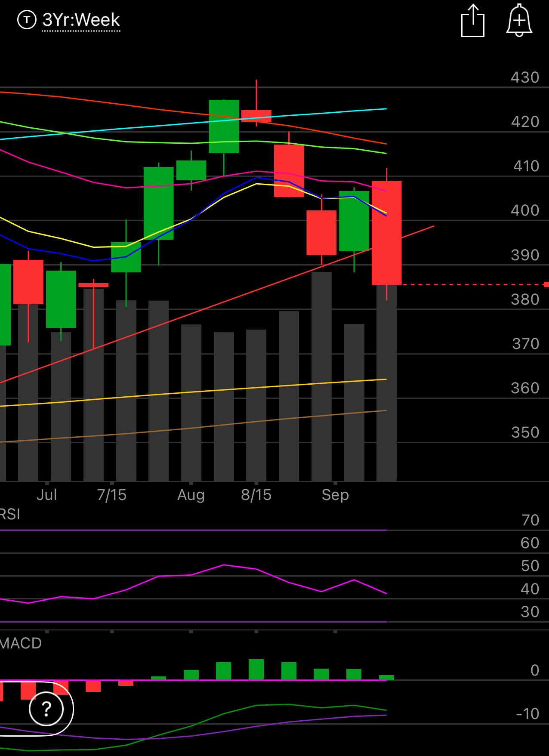Add a price alert with bell icon

click(x=519, y=20)
